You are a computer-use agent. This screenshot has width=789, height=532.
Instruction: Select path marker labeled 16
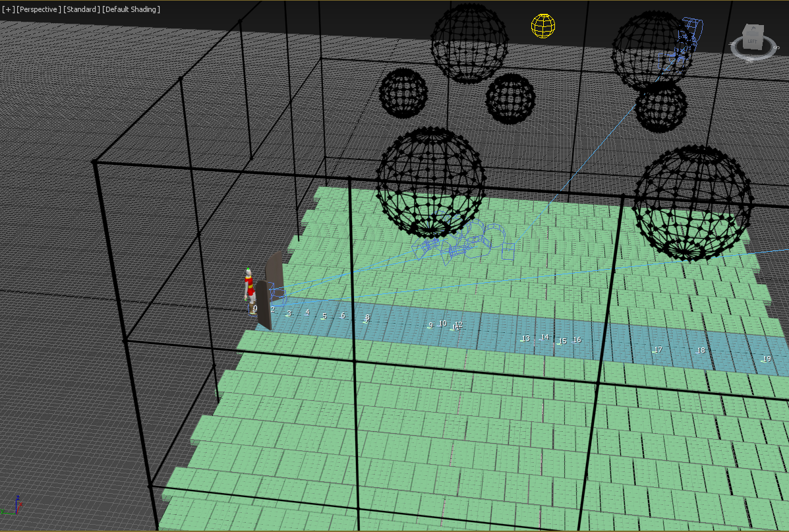(577, 340)
